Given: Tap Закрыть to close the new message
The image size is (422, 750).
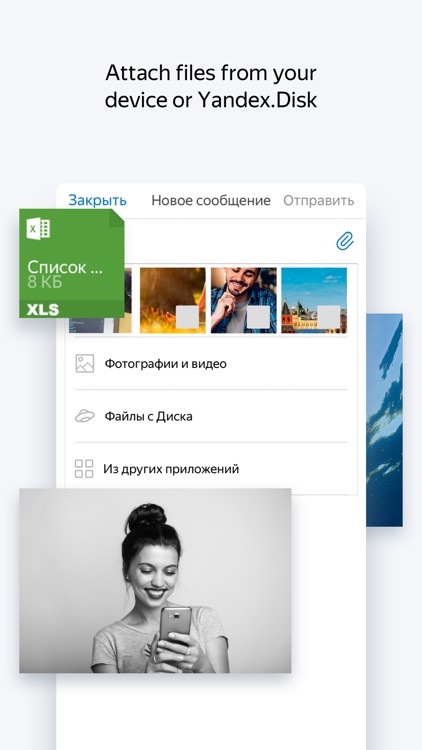Looking at the screenshot, I should coord(97,200).
